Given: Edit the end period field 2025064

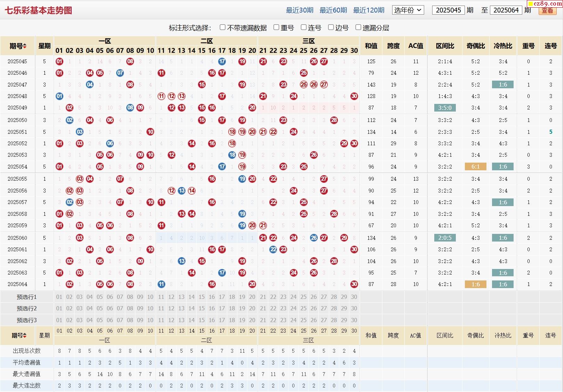Looking at the screenshot, I should pos(506,10).
